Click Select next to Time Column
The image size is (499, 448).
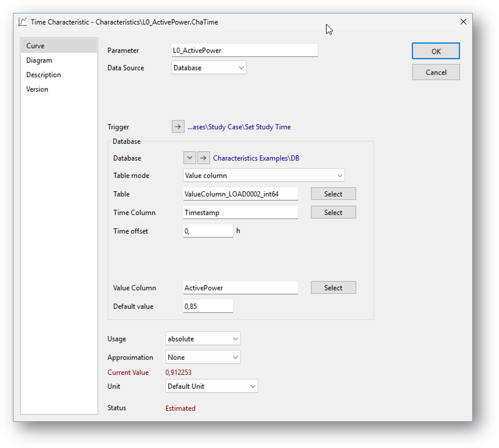pos(333,213)
